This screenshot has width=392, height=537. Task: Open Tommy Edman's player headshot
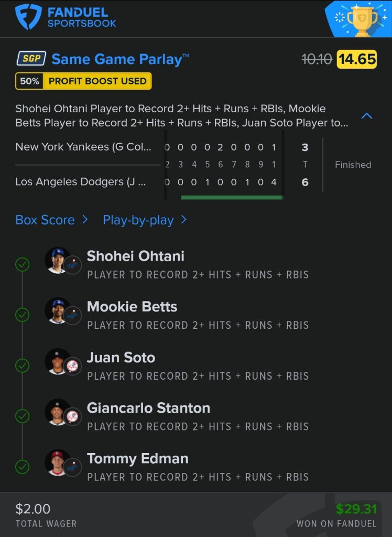57,463
